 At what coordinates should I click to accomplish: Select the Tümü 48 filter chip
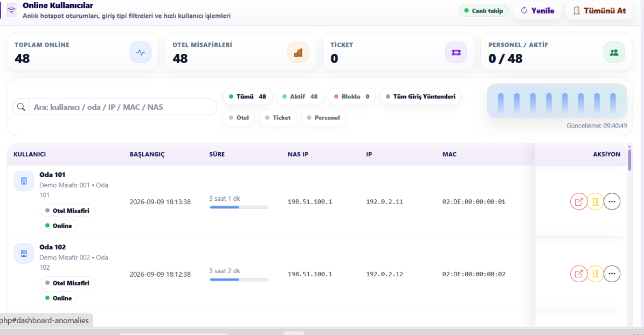pos(248,96)
